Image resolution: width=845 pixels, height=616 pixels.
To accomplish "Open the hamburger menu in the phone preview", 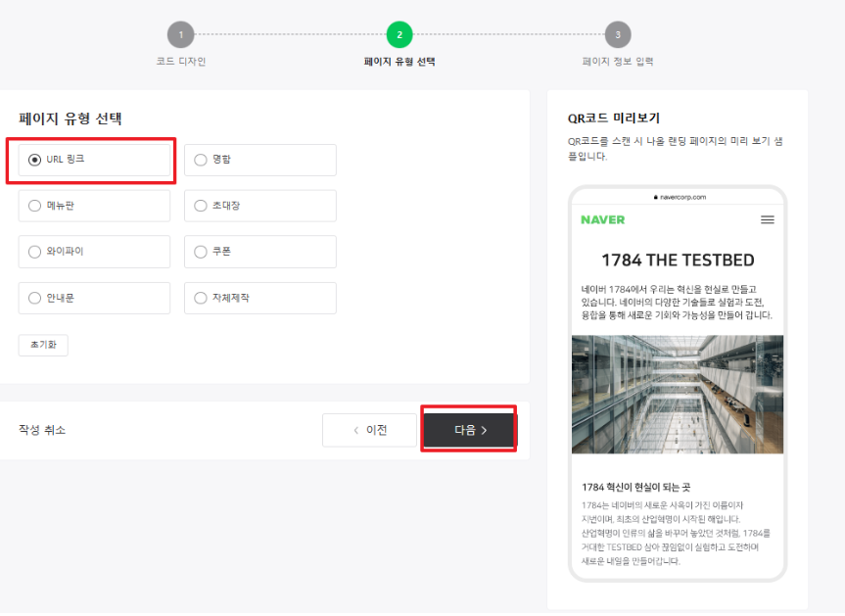I will click(x=768, y=220).
